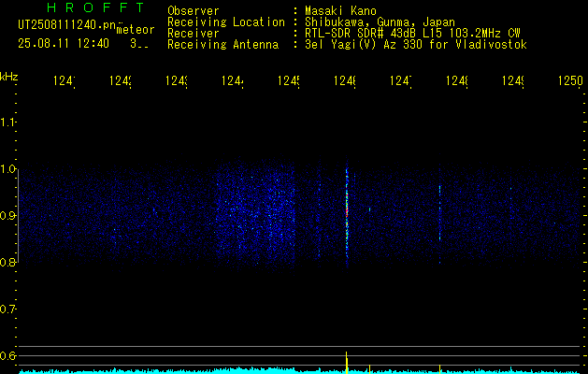
Task: Click the tallest yellow peak in level graph
Action: [347, 362]
